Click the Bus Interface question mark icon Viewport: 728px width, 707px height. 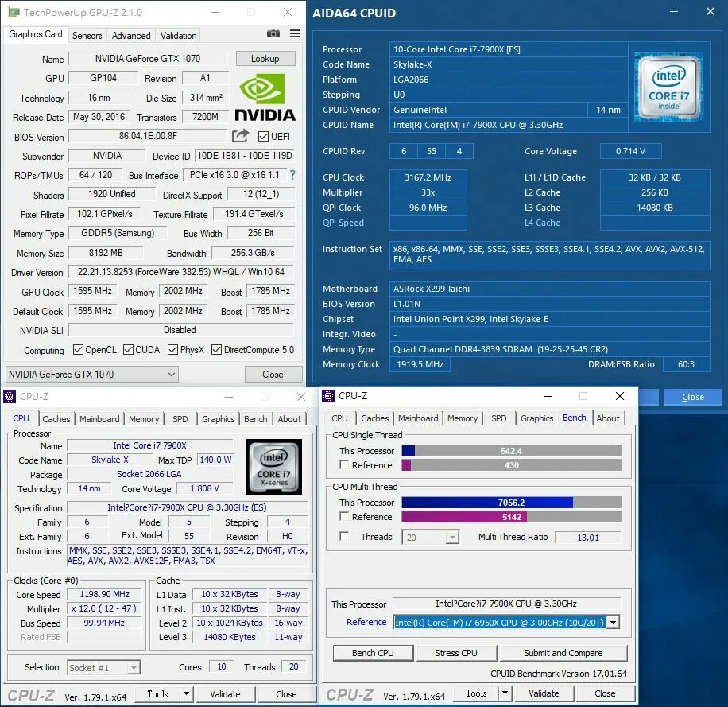click(x=292, y=175)
